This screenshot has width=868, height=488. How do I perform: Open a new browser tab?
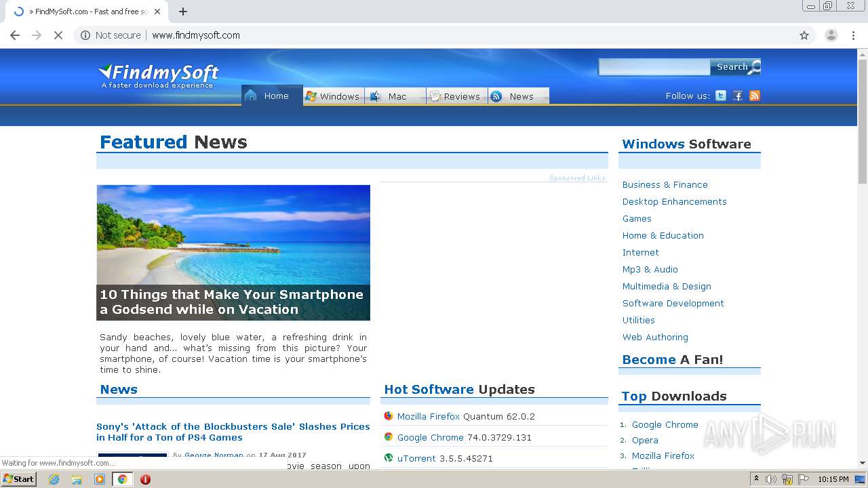[x=183, y=12]
